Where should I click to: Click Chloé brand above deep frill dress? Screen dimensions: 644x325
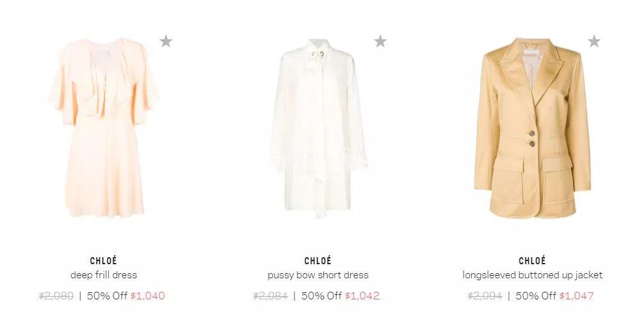click(x=104, y=260)
